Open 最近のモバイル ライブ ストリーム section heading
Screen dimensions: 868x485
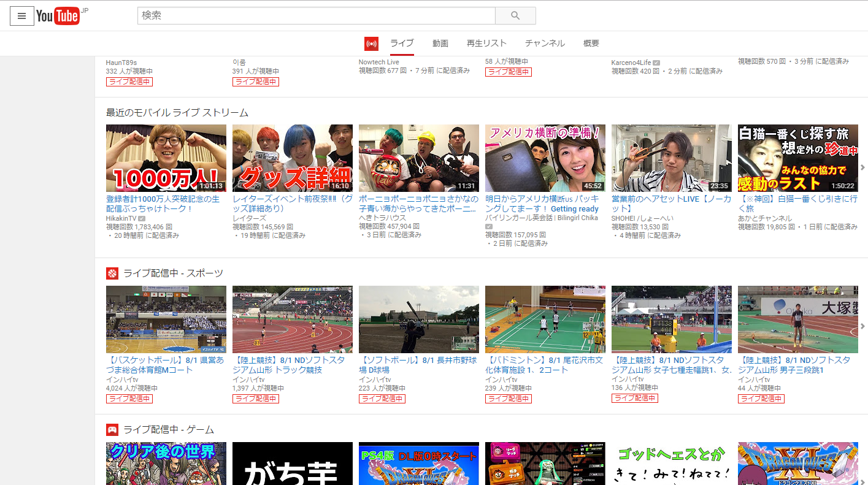[177, 113]
